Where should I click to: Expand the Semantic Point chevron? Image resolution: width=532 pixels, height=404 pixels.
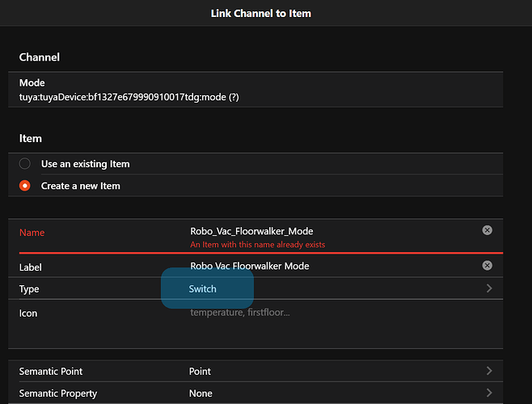coord(489,371)
